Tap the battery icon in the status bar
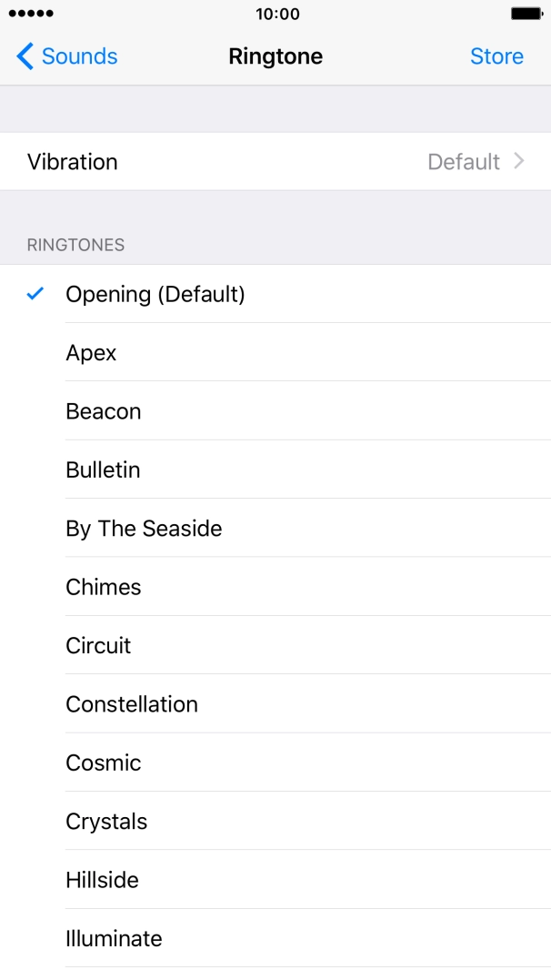Viewport: 551px width, 980px height. (526, 14)
